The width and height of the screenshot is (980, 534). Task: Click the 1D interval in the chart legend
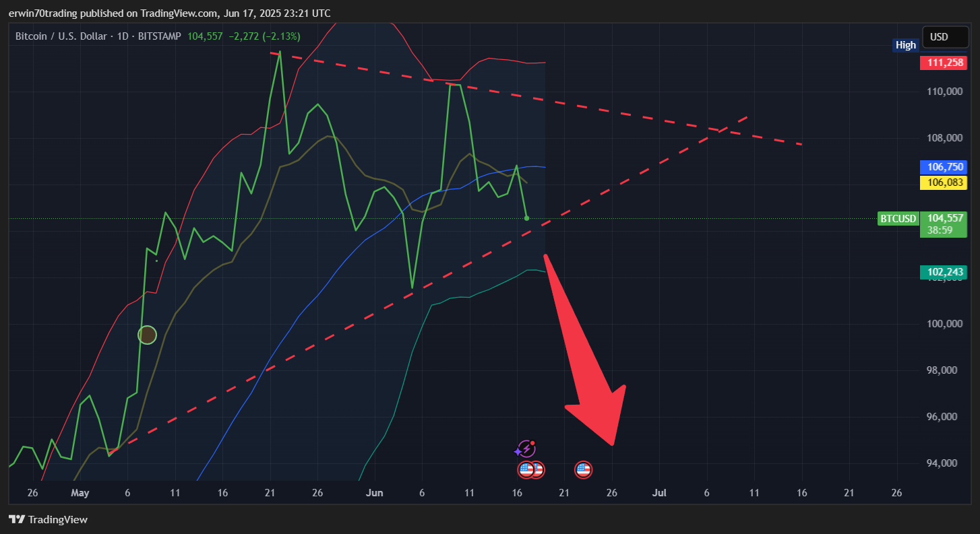[x=123, y=36]
